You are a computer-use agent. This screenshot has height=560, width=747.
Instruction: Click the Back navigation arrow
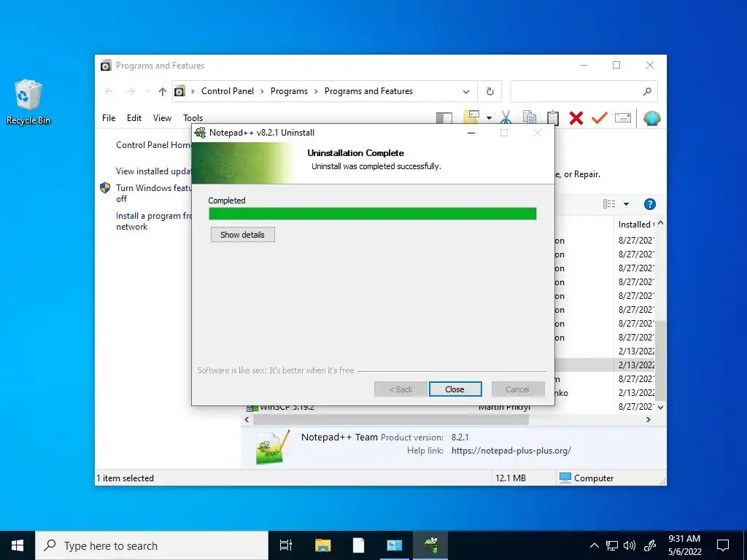pos(109,91)
